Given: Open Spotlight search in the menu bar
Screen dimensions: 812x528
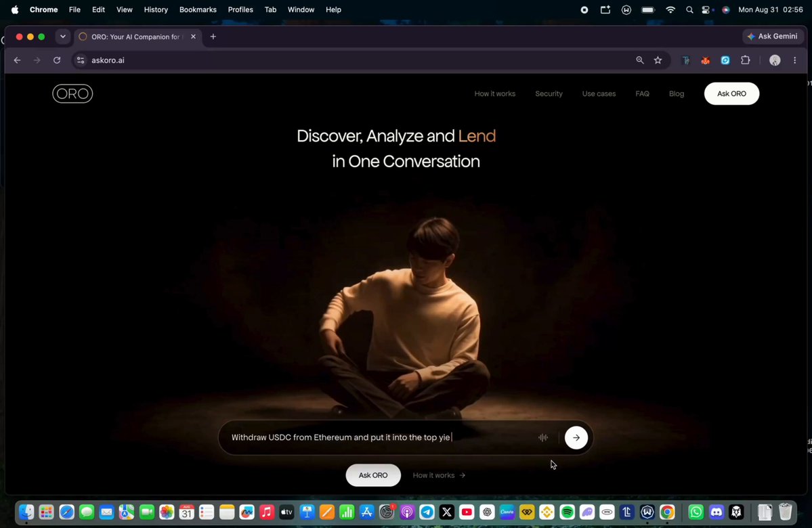Looking at the screenshot, I should (689, 10).
